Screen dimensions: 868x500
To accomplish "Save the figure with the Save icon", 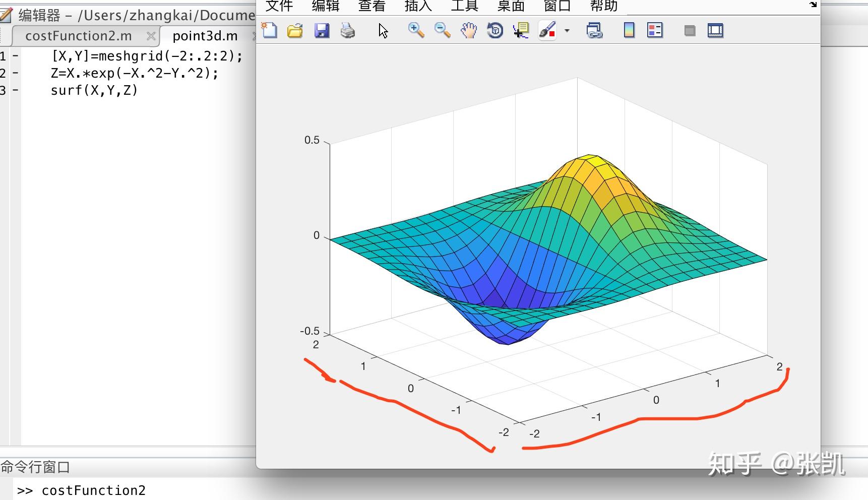I will [322, 30].
